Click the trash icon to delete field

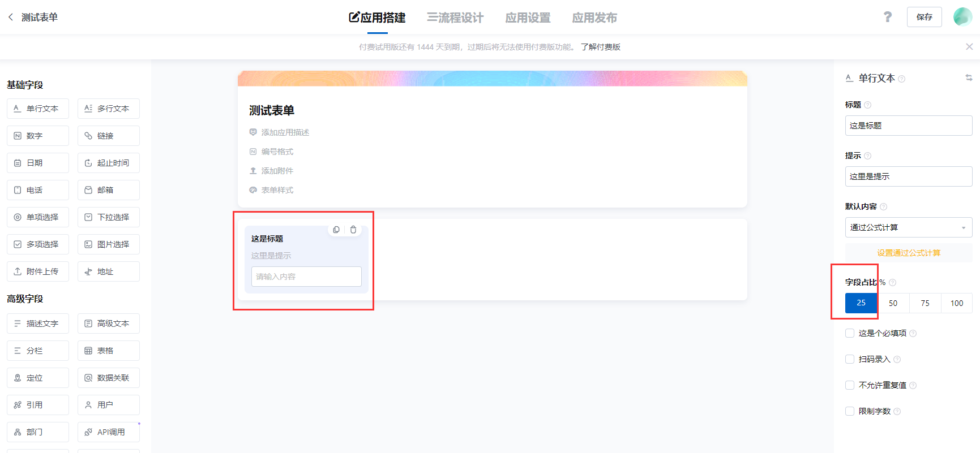pyautogui.click(x=353, y=230)
